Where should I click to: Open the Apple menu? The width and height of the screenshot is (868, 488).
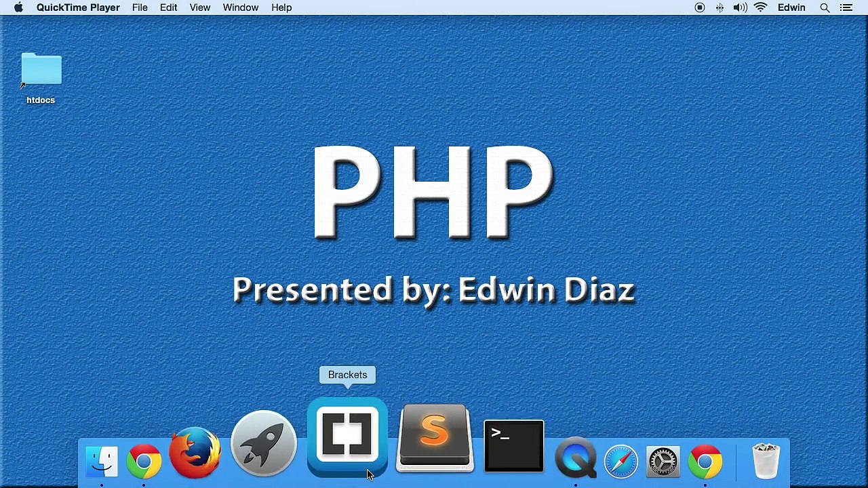click(x=18, y=7)
